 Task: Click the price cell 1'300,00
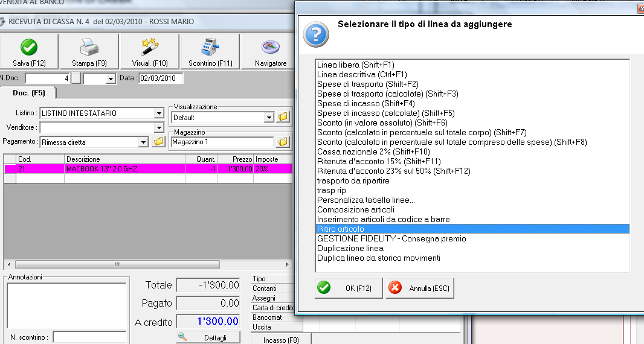click(x=236, y=169)
